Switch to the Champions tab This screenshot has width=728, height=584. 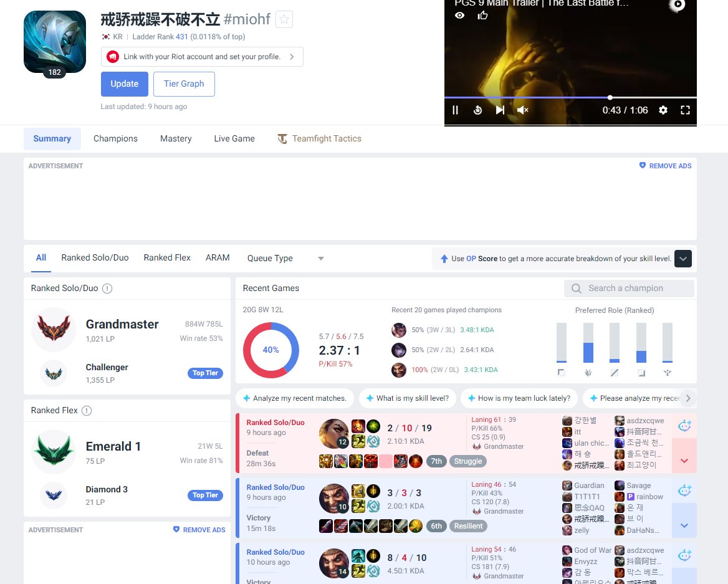(x=115, y=139)
